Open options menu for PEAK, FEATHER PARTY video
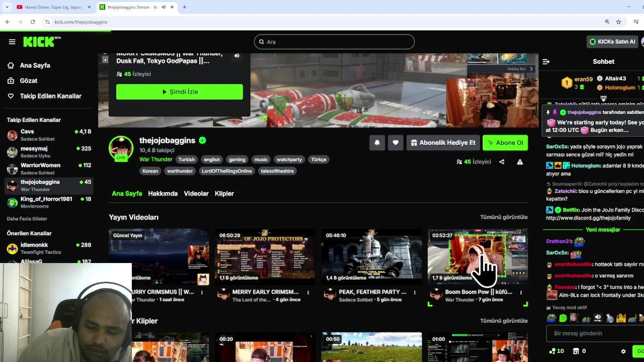Screen dimensions: 644x362 click(415, 292)
